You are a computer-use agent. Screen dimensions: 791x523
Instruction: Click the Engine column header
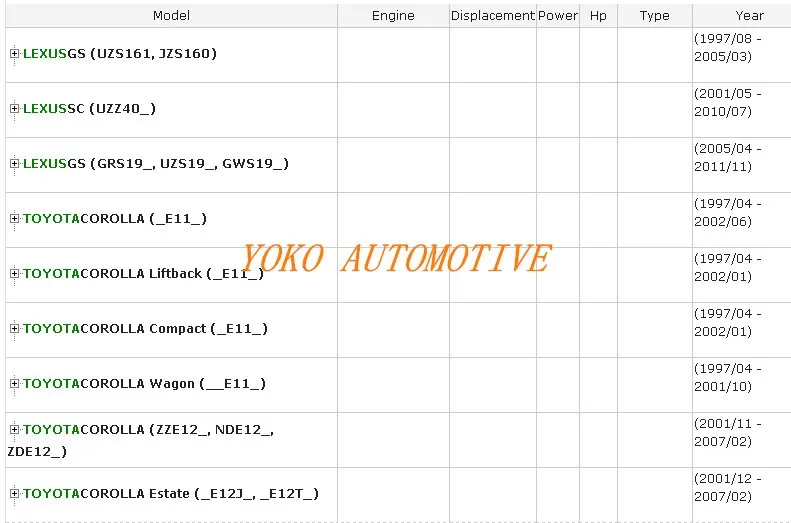click(393, 16)
